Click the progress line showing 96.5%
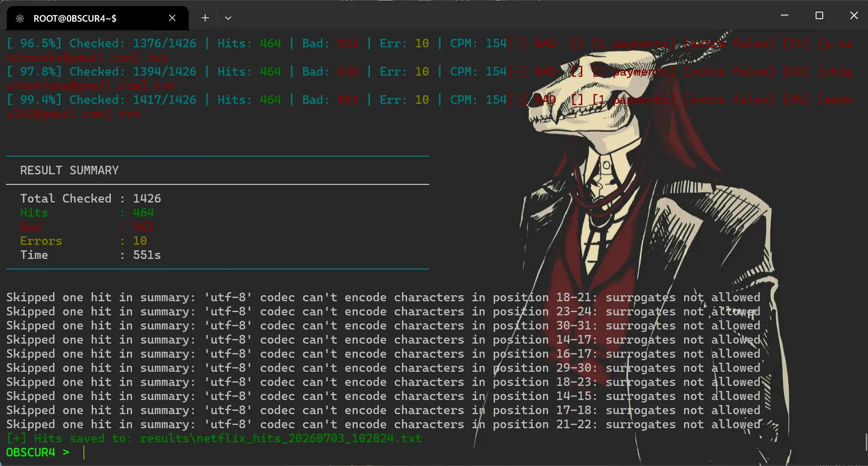868x466 pixels. click(x=257, y=43)
